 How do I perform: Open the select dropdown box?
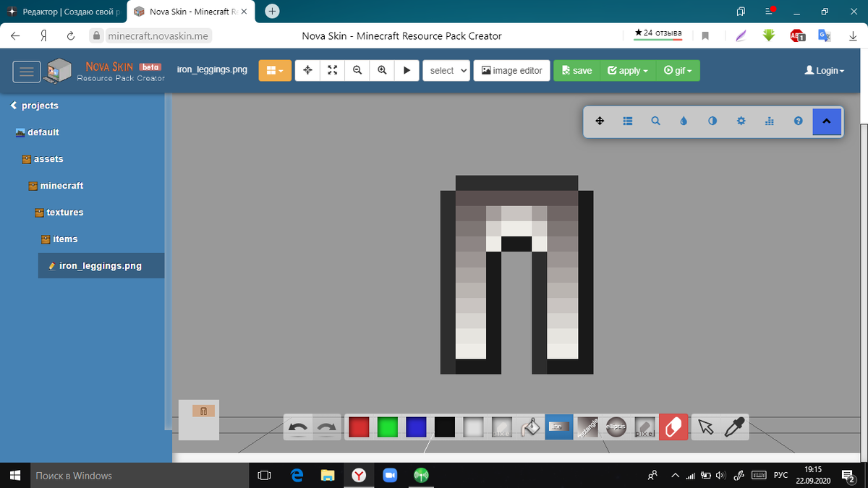446,70
